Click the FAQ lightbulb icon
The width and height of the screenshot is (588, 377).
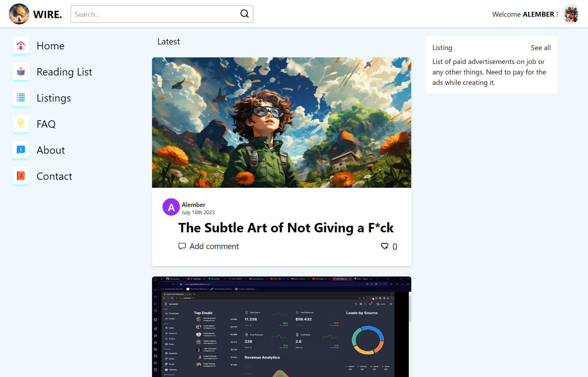coord(21,124)
